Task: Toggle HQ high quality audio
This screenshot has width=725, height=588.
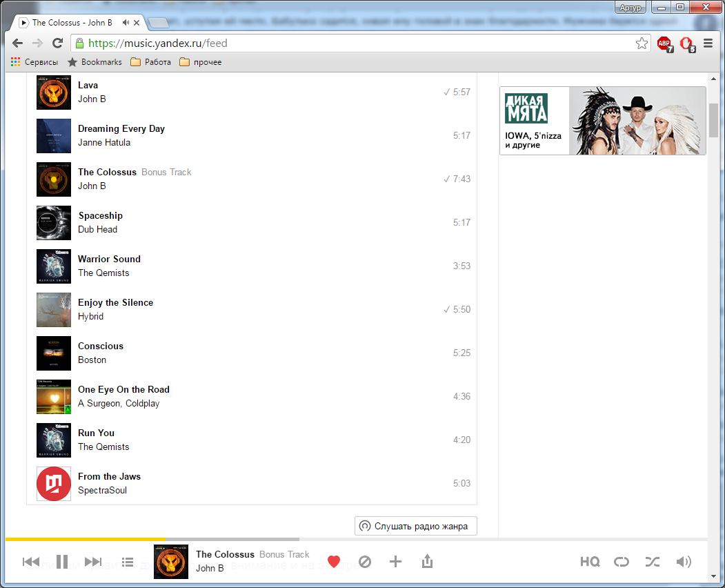Action: [x=590, y=562]
